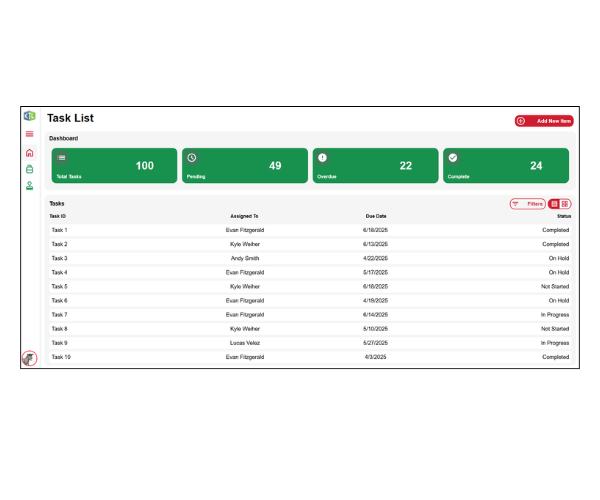Switch to list view toggle
The width and height of the screenshot is (600, 500).
pos(554,204)
